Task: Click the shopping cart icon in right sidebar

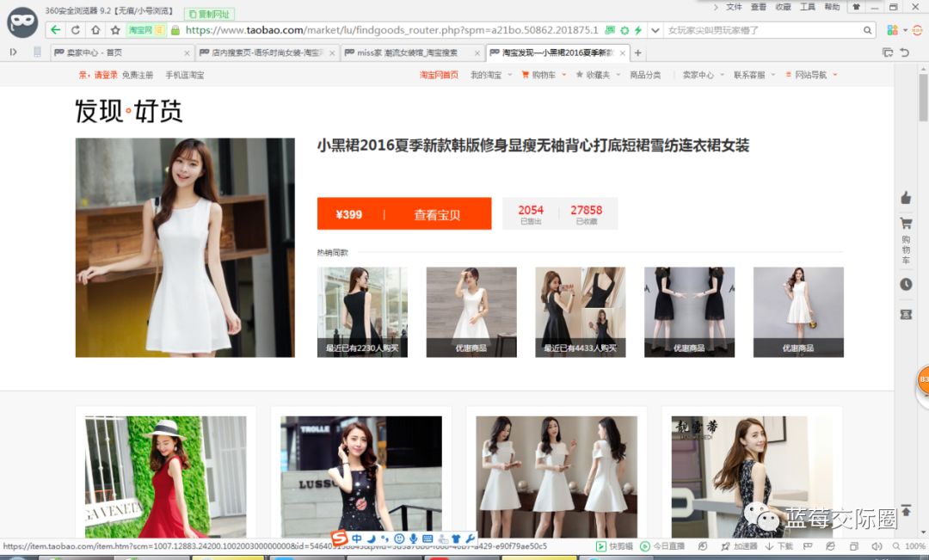Action: click(906, 224)
